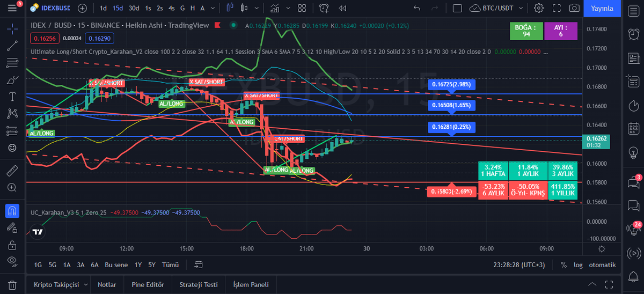Screen dimensions: 644x294
Task: Toggle otomatik auto scale
Action: pyautogui.click(x=602, y=265)
